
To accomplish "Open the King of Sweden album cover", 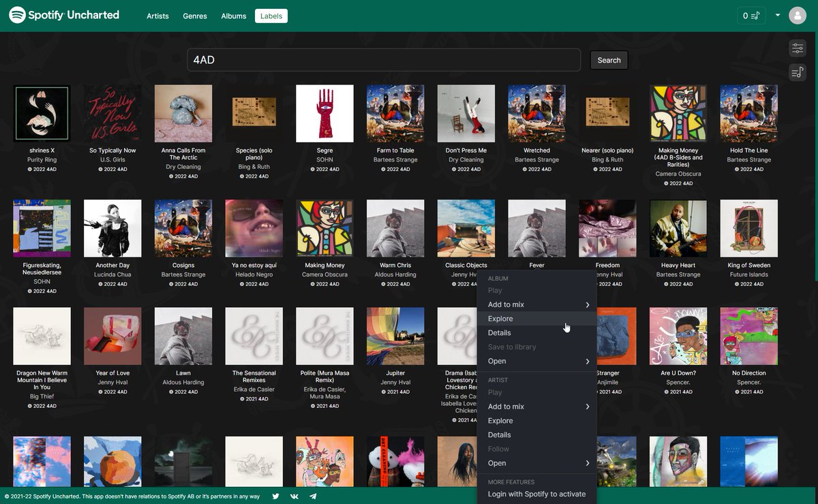I will pos(749,228).
